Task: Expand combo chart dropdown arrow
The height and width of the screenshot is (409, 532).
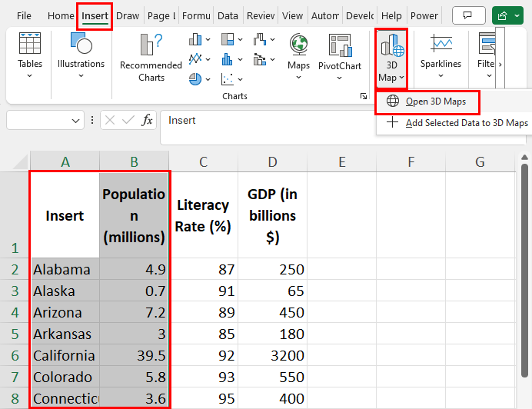Action: [x=272, y=59]
